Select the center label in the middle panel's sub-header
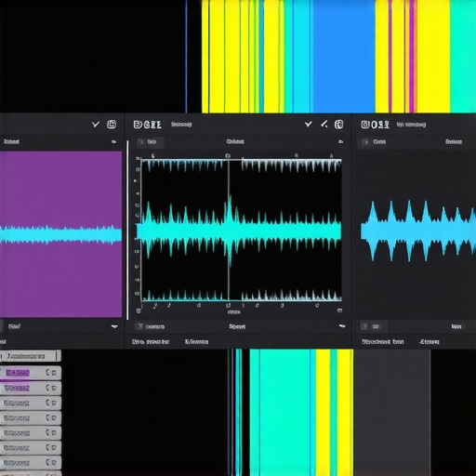This screenshot has width=476, height=476. [235, 141]
